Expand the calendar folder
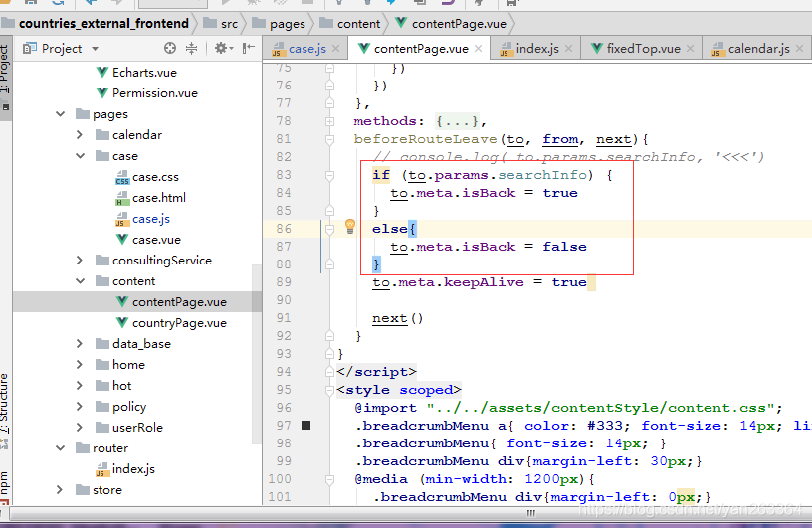The width and height of the screenshot is (812, 528). (80, 134)
